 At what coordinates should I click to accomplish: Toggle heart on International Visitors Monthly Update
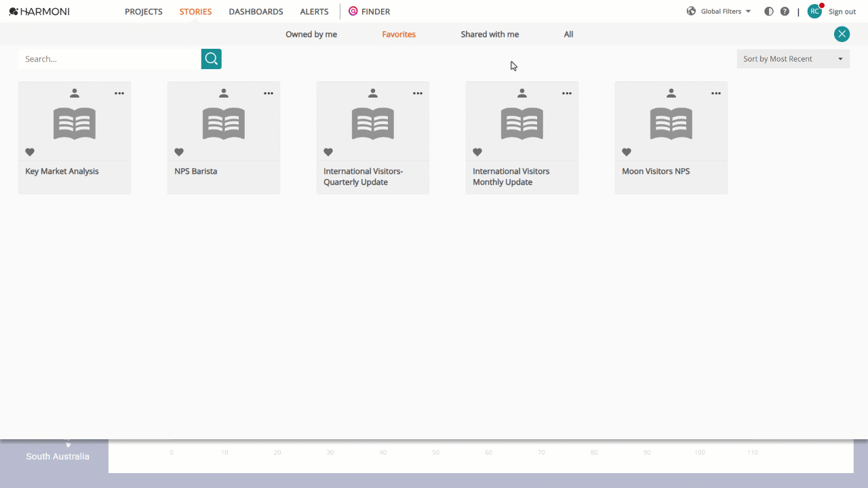tap(477, 152)
